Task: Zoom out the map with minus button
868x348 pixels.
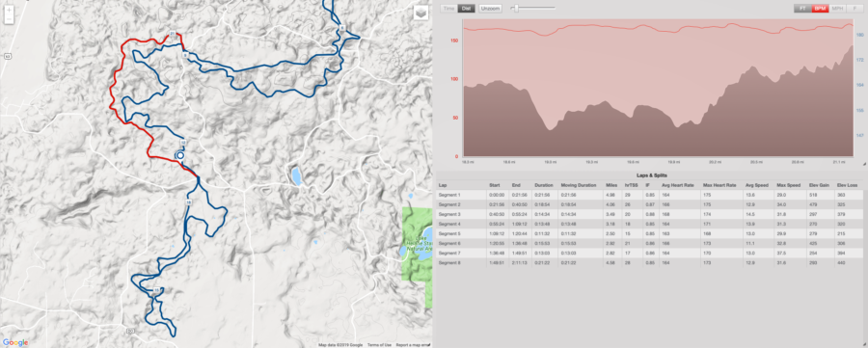Action: click(9, 19)
